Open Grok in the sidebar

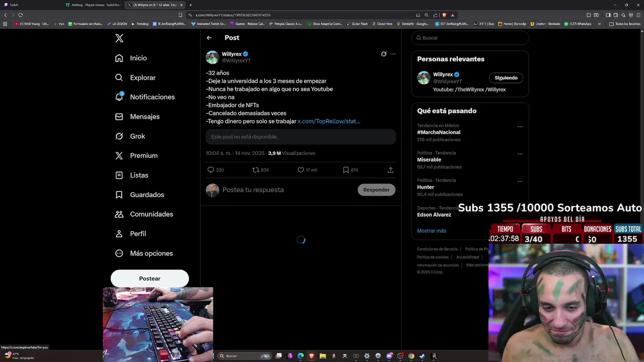tap(130, 136)
